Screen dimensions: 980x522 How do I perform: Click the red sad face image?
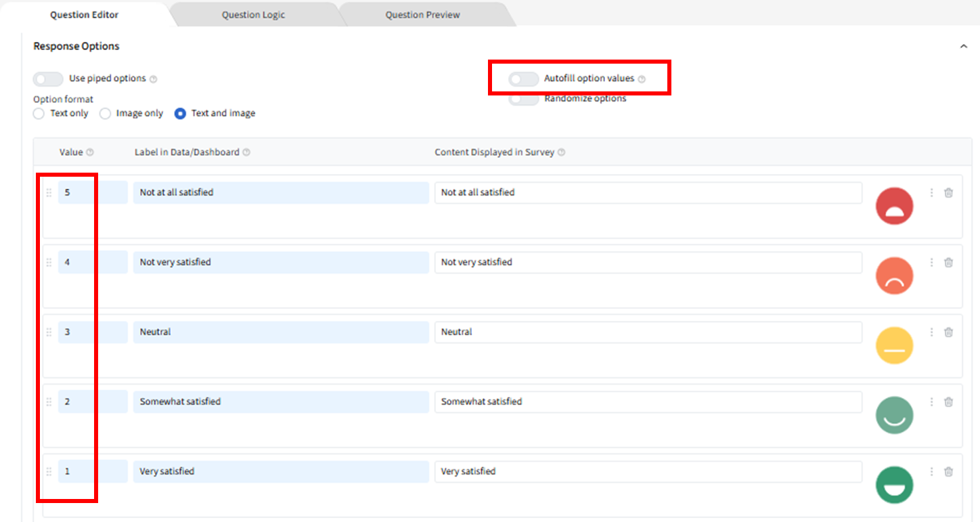(894, 206)
